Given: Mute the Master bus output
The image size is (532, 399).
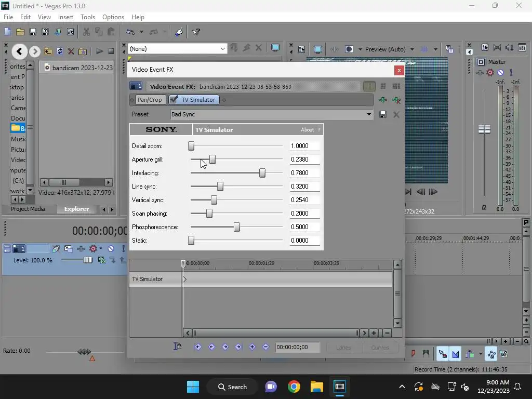Looking at the screenshot, I should pyautogui.click(x=500, y=72).
